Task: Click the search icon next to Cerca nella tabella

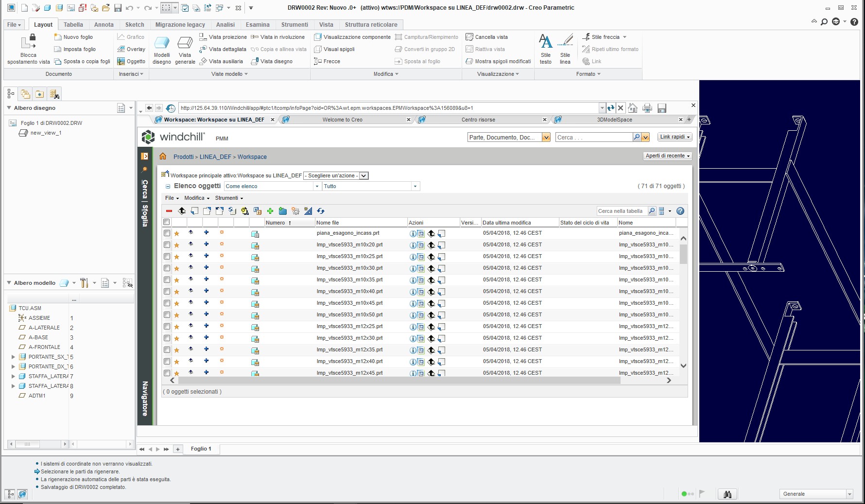Action: click(x=652, y=211)
